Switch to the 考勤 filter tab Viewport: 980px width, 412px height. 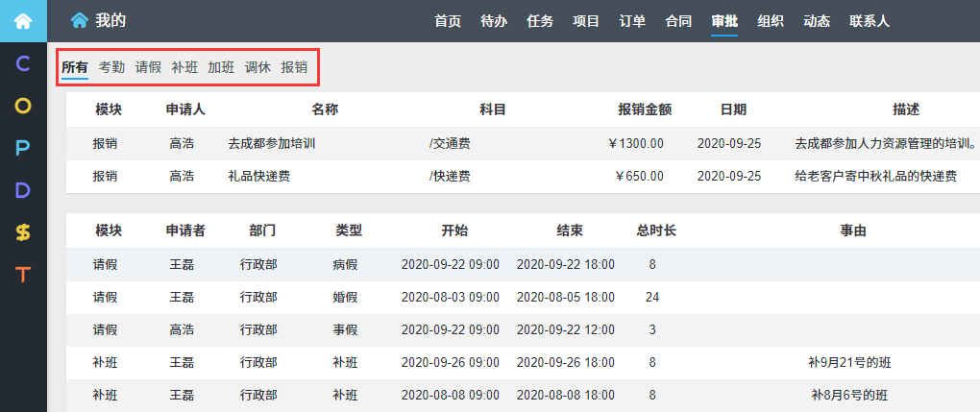(x=111, y=67)
